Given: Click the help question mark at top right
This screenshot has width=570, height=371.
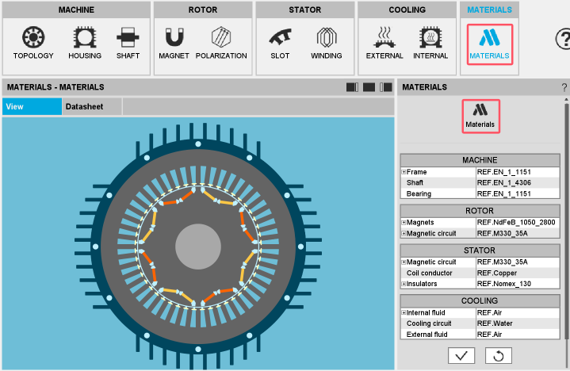Looking at the screenshot, I should point(563,39).
